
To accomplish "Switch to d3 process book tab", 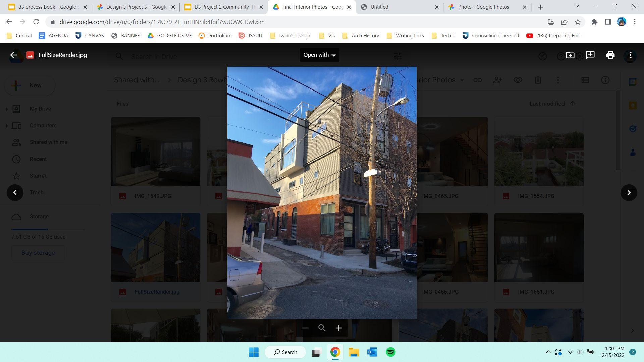I will click(47, 7).
